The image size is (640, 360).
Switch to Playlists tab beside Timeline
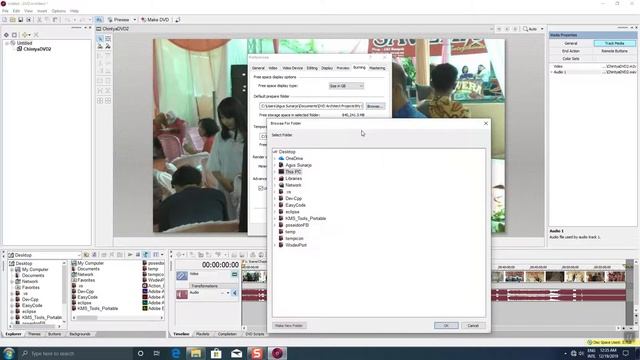(203, 334)
